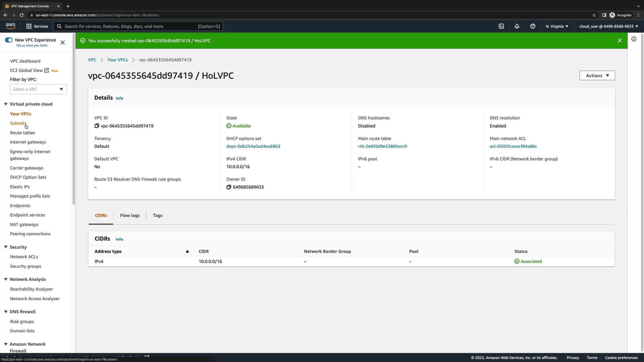Collapse the Virtual private cloud section
The image size is (644, 362).
6,104
